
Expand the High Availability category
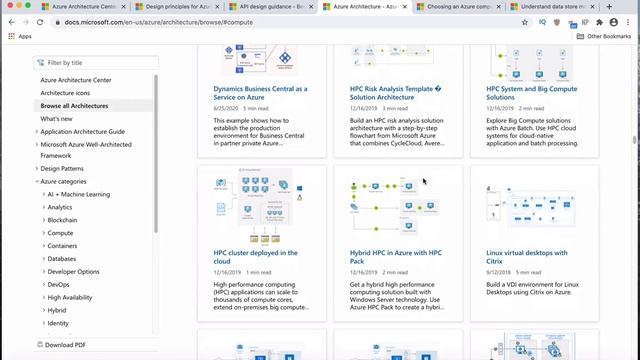tap(44, 298)
